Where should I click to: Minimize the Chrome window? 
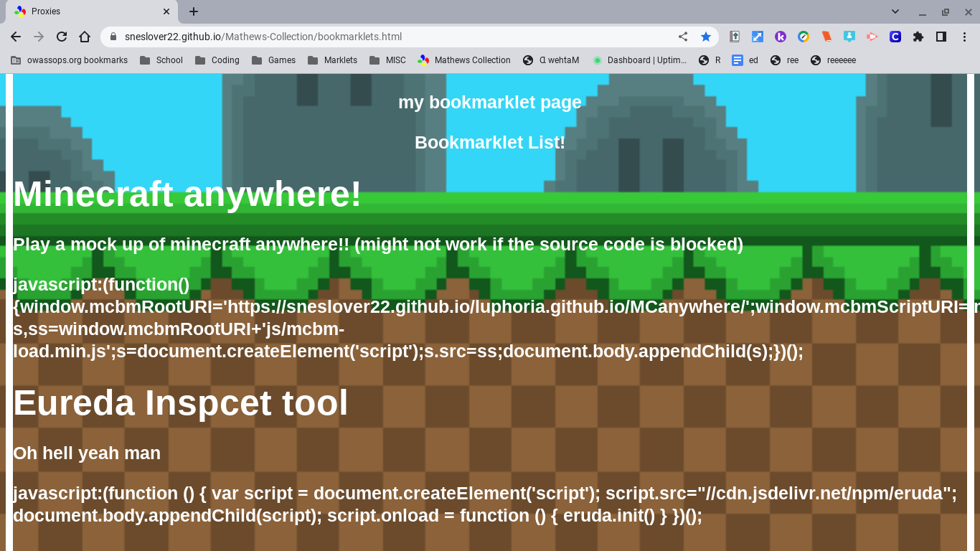(923, 11)
